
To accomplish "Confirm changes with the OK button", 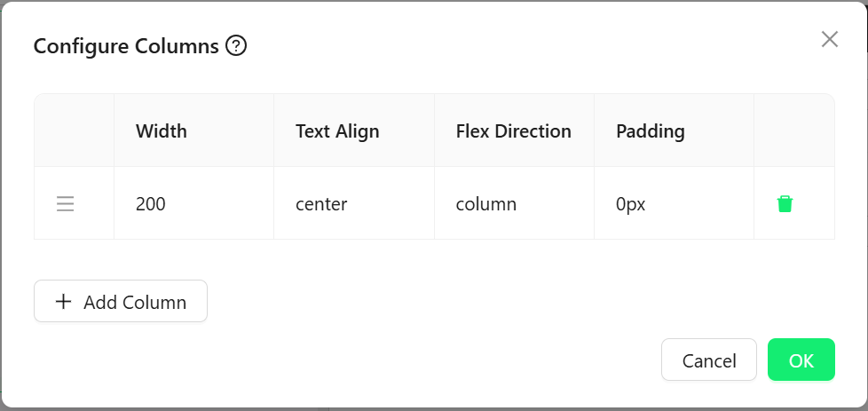I will (x=801, y=360).
